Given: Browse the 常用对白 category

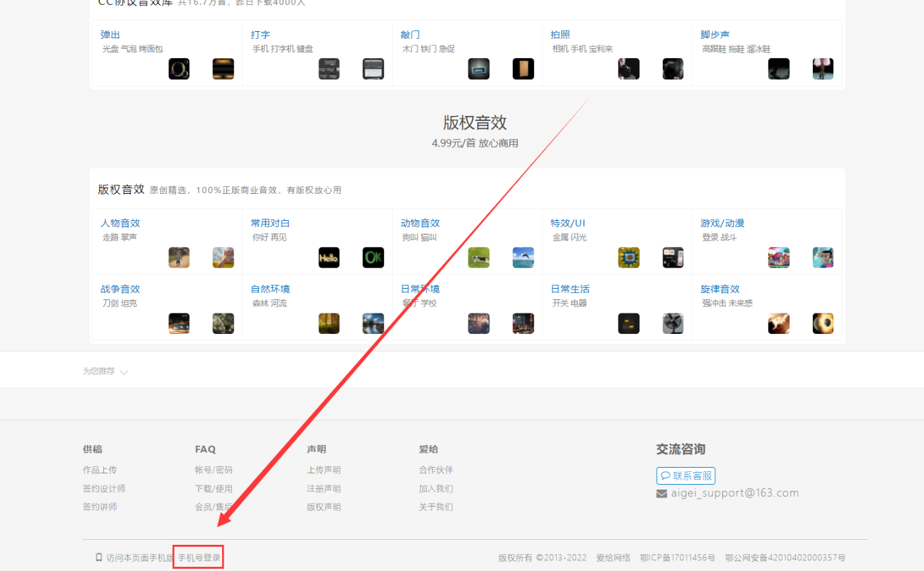Looking at the screenshot, I should pos(270,223).
